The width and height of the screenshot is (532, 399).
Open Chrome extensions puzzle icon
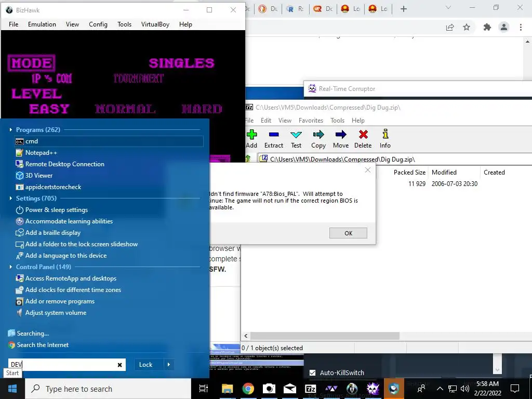(x=487, y=27)
